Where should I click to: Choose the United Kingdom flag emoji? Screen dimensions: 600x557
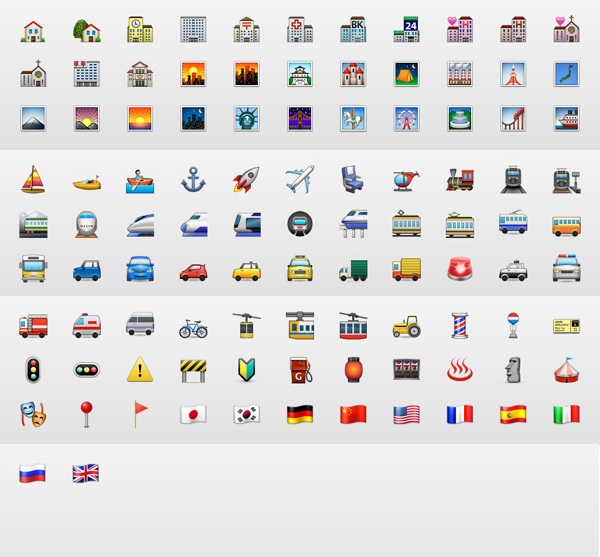click(86, 474)
